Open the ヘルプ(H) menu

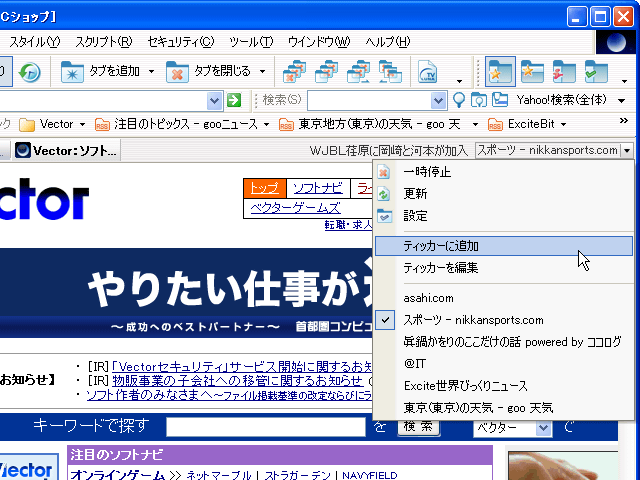click(x=387, y=42)
